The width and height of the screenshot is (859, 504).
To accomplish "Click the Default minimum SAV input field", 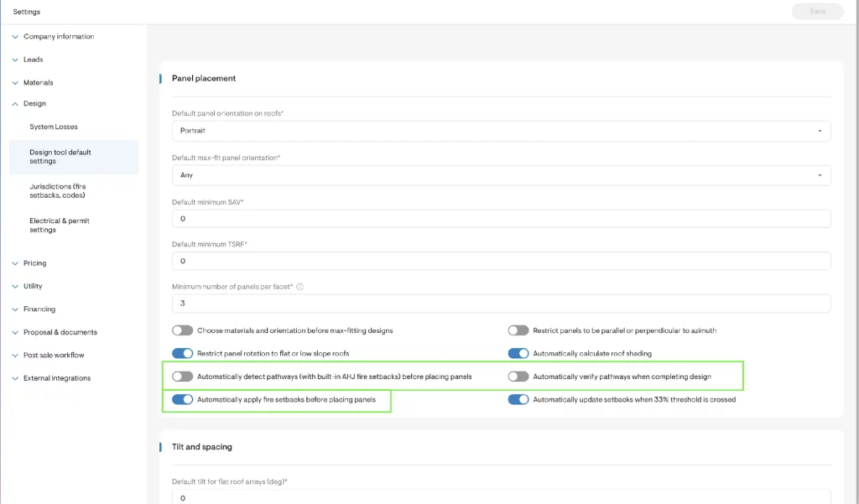I will click(x=501, y=219).
